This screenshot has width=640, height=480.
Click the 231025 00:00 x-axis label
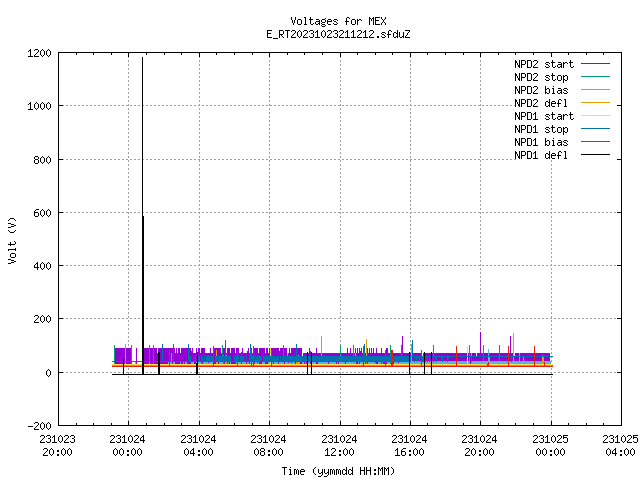[x=551, y=446]
